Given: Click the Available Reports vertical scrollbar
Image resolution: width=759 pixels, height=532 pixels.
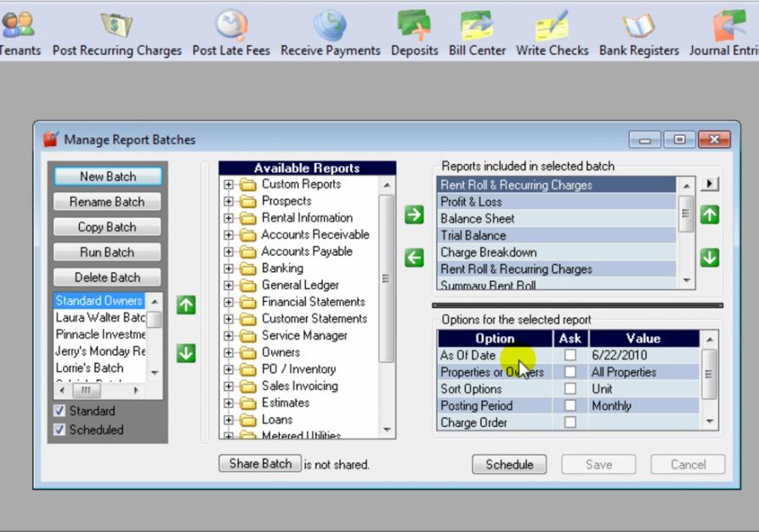Looking at the screenshot, I should [387, 280].
